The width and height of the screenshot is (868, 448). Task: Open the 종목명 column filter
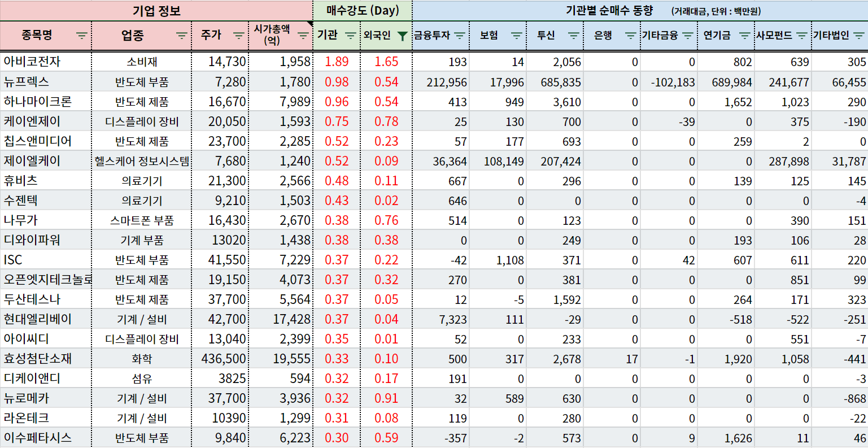pyautogui.click(x=82, y=36)
